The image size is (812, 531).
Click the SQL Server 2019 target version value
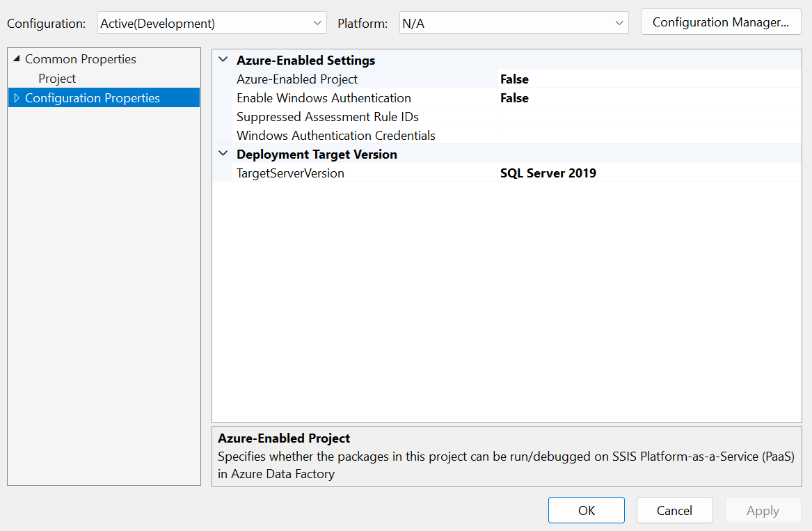[548, 173]
